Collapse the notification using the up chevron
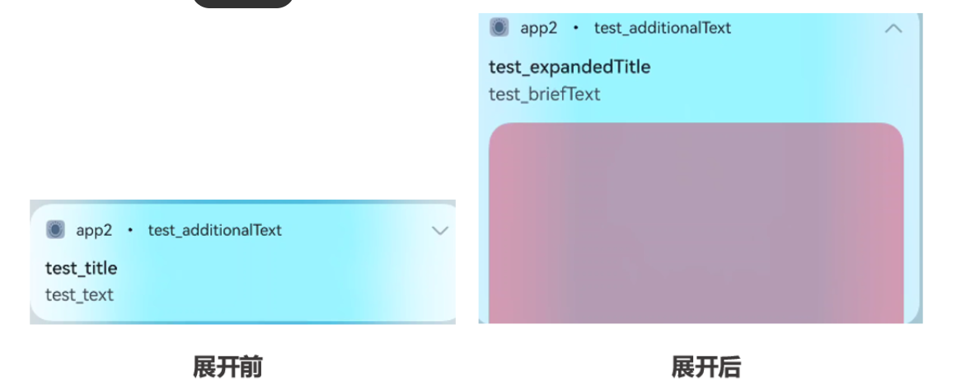This screenshot has height=386, width=980. pyautogui.click(x=893, y=28)
